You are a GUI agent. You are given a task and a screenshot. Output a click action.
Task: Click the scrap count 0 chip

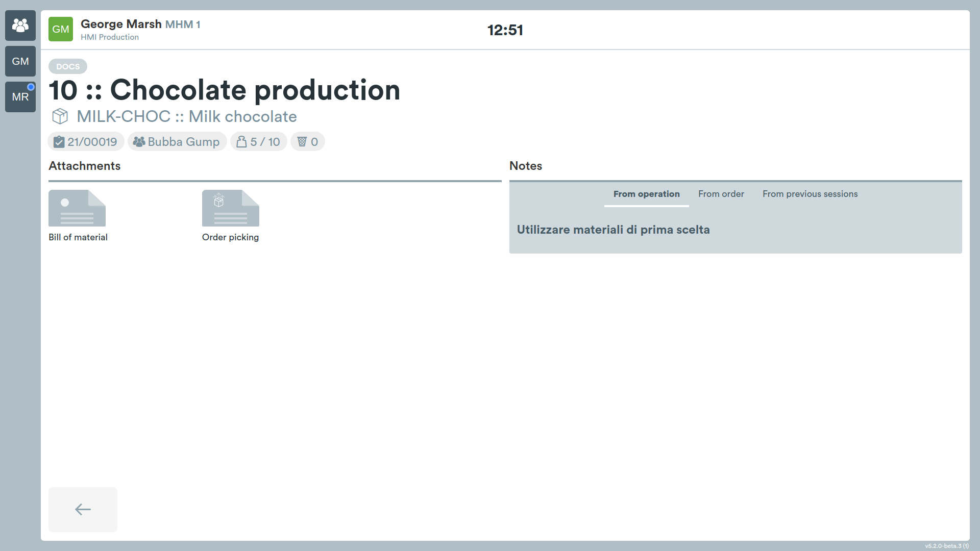click(x=308, y=142)
